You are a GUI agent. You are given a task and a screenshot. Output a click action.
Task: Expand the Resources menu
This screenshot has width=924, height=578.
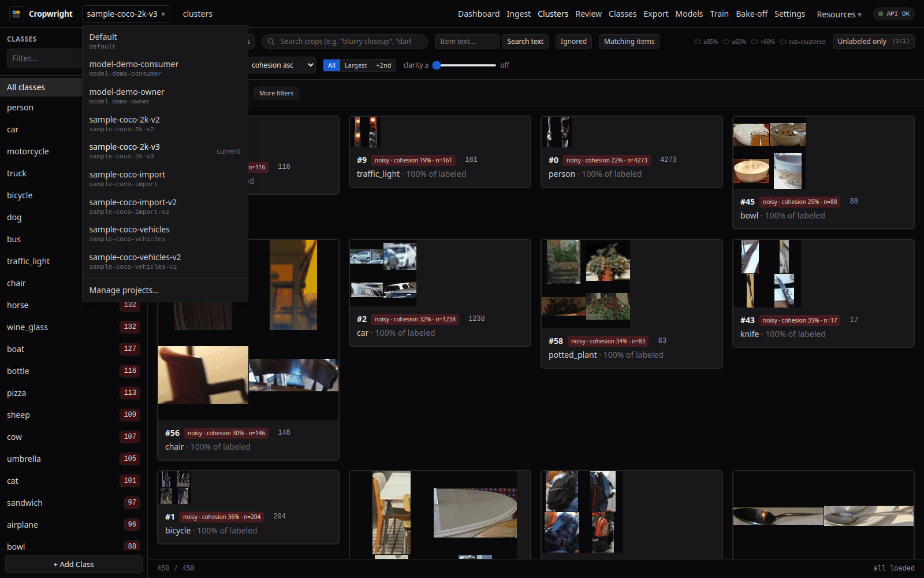(839, 14)
